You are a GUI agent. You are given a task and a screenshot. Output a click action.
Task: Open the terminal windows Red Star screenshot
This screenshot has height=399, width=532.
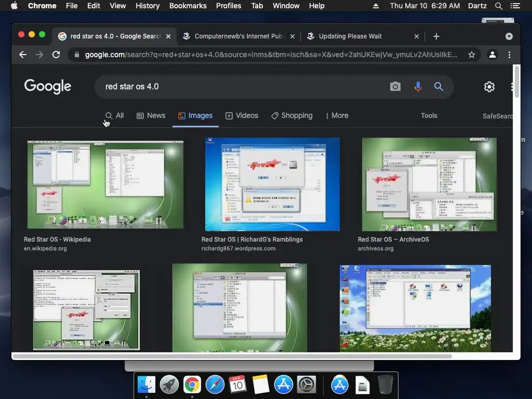[x=87, y=310]
